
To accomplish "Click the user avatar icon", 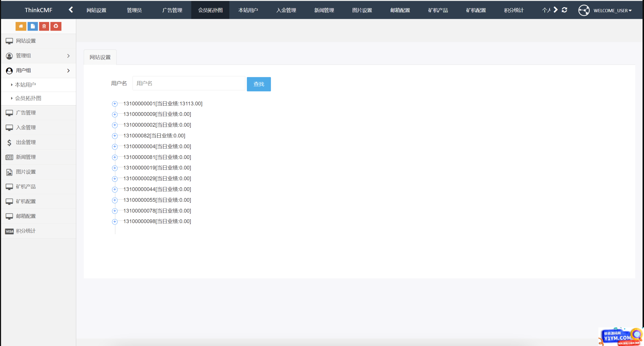I will 584,10.
